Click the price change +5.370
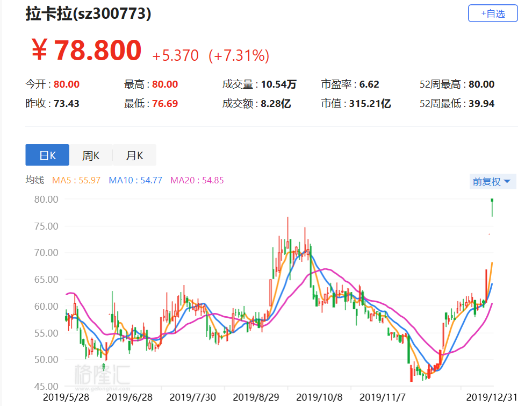Image resolution: width=532 pixels, height=406 pixels. click(x=175, y=55)
